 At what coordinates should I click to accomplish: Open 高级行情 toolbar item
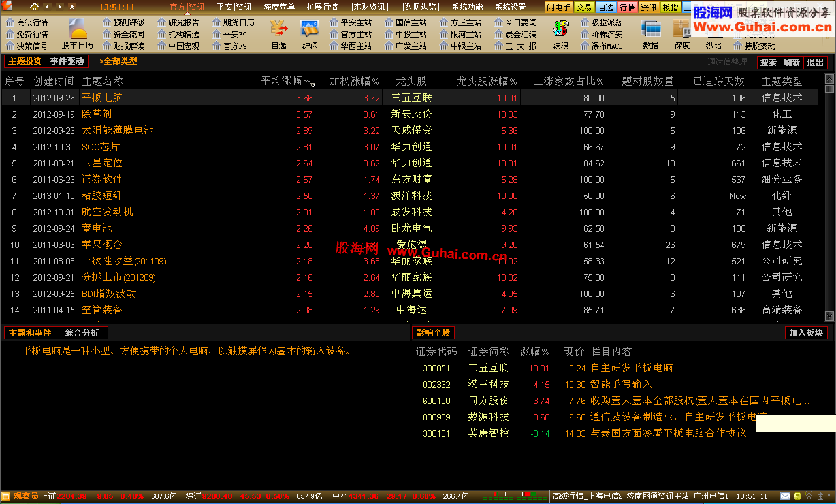tap(27, 22)
